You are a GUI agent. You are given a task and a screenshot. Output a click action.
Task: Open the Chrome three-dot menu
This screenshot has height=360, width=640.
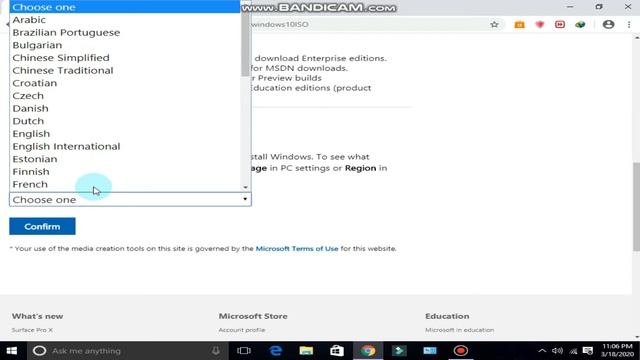point(629,24)
